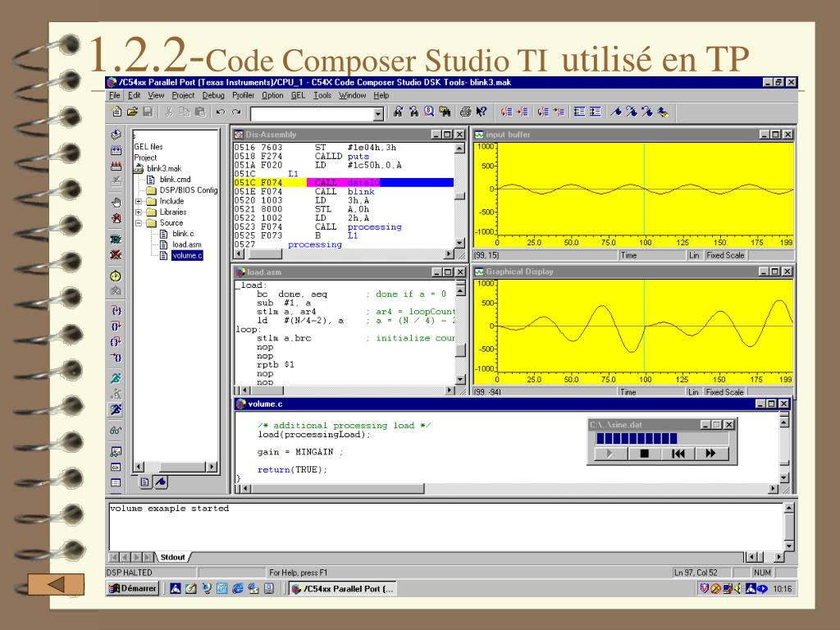840x630 pixels.
Task: Open the GEL menu
Action: pyautogui.click(x=298, y=95)
